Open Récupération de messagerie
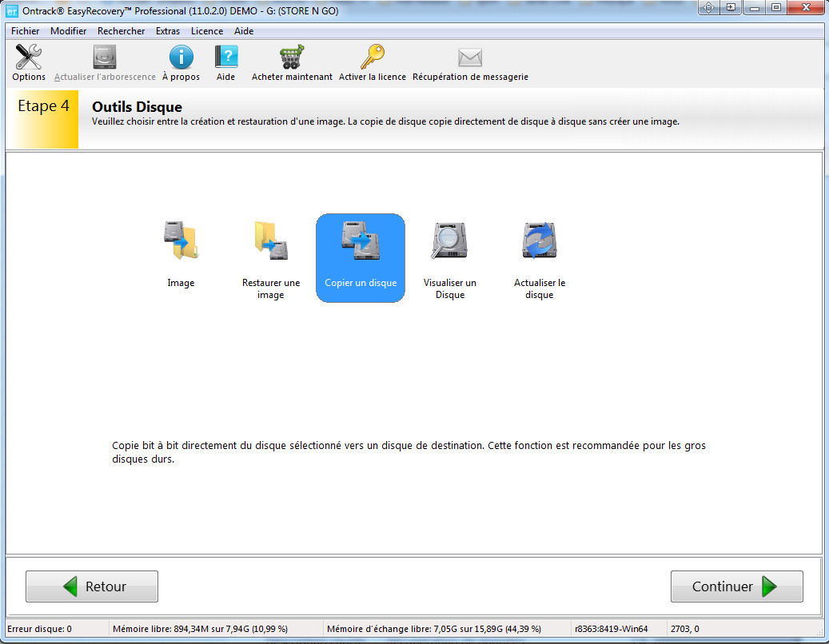829x644 pixels. (469, 62)
